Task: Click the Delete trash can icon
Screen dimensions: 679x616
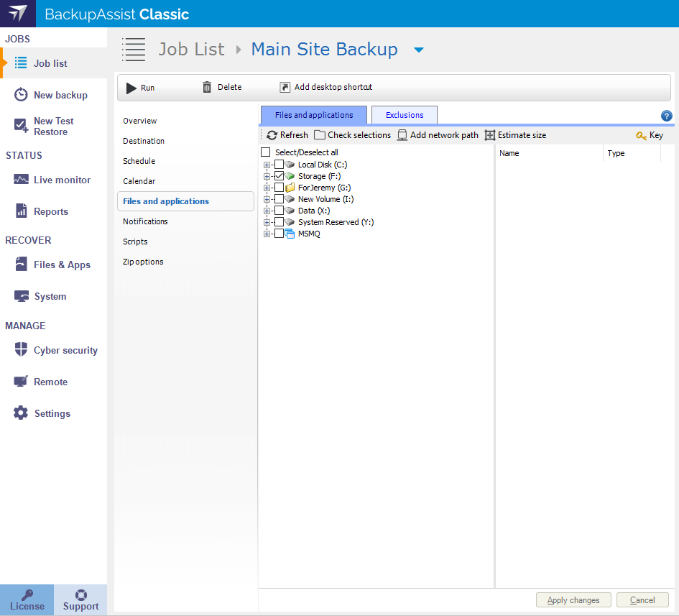Action: pyautogui.click(x=207, y=87)
